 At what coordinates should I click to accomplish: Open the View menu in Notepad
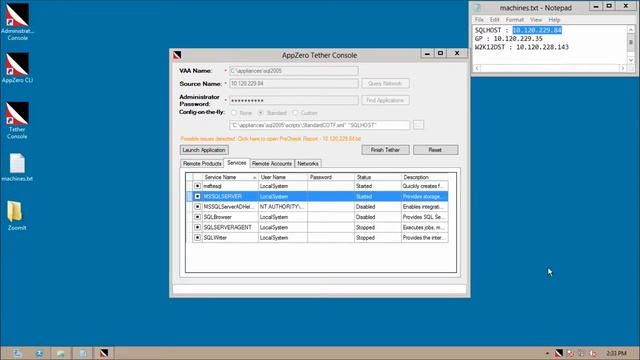[x=536, y=20]
